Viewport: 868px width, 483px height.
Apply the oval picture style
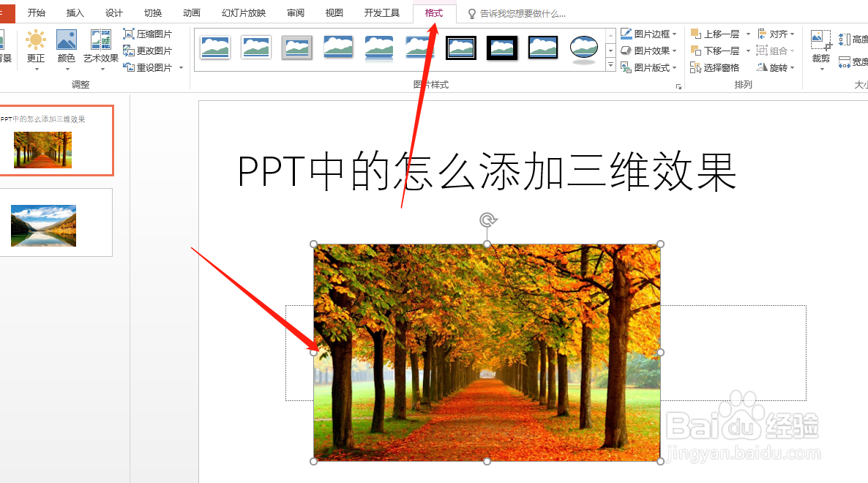(584, 49)
